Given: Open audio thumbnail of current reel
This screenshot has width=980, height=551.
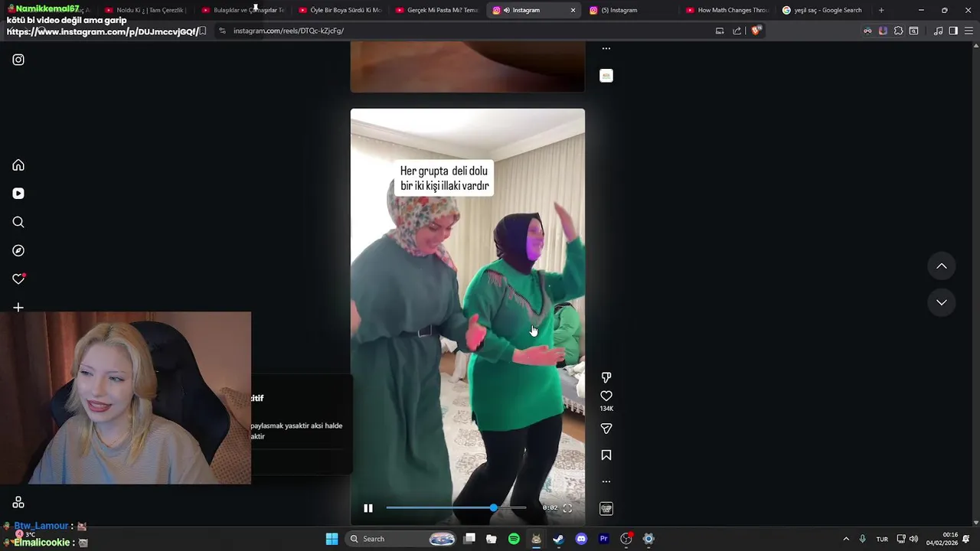Looking at the screenshot, I should point(606,509).
